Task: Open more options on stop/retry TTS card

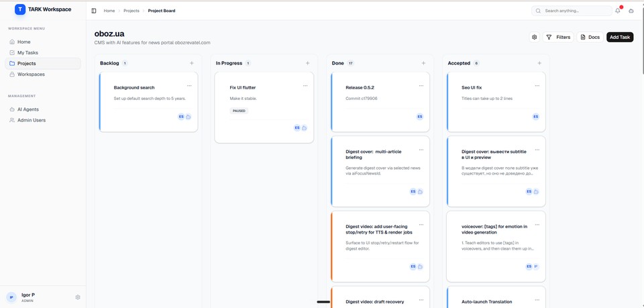Action: (421, 225)
